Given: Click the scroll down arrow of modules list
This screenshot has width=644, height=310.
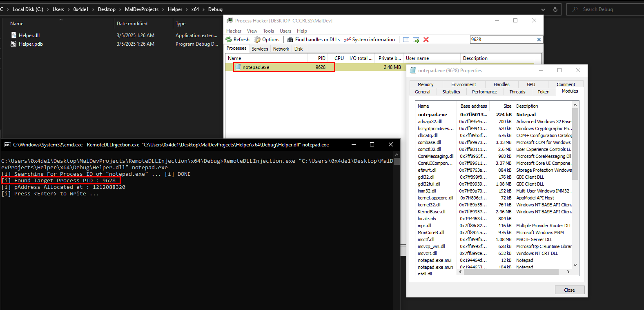Looking at the screenshot, I should coord(575,265).
